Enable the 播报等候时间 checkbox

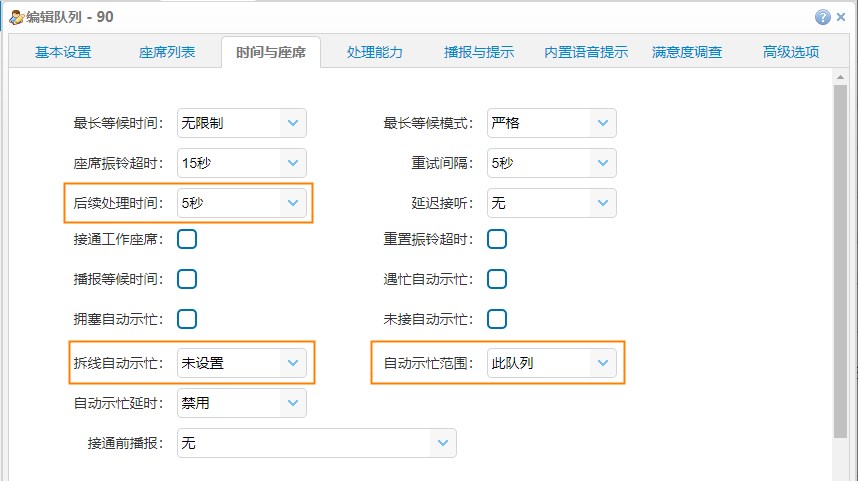click(x=187, y=279)
